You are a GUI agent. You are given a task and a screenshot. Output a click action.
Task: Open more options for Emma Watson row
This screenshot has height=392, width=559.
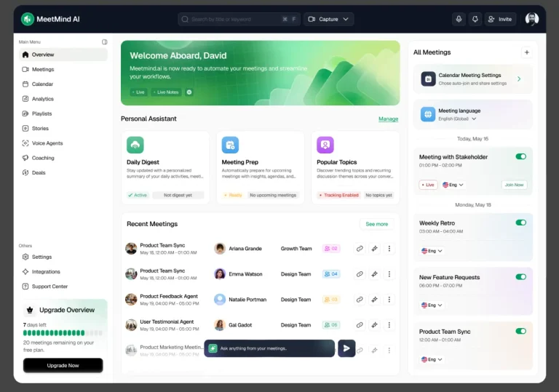(389, 274)
